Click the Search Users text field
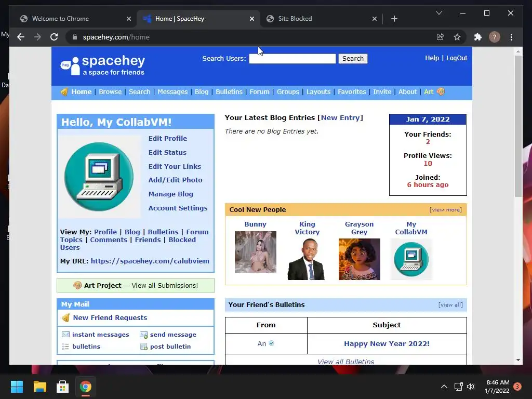532x399 pixels. pos(292,58)
